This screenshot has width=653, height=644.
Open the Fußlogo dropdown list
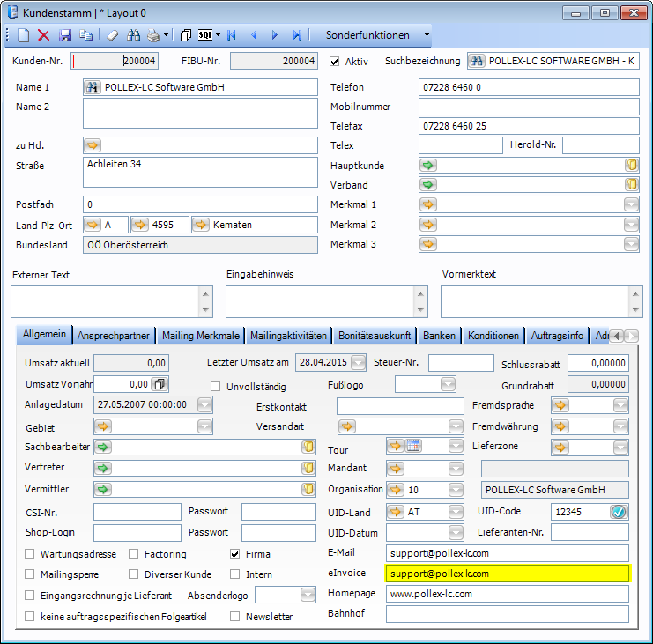[448, 384]
